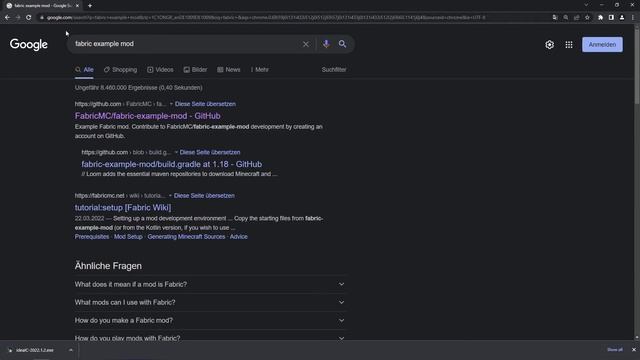Click into the search box with 'fabric example mod'

click(186, 44)
